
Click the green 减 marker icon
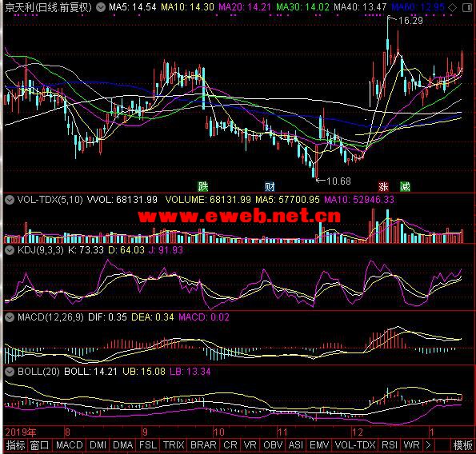click(x=405, y=186)
